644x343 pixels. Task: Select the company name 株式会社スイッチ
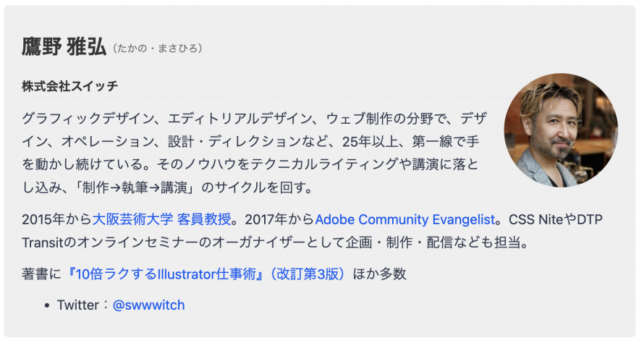coord(69,86)
